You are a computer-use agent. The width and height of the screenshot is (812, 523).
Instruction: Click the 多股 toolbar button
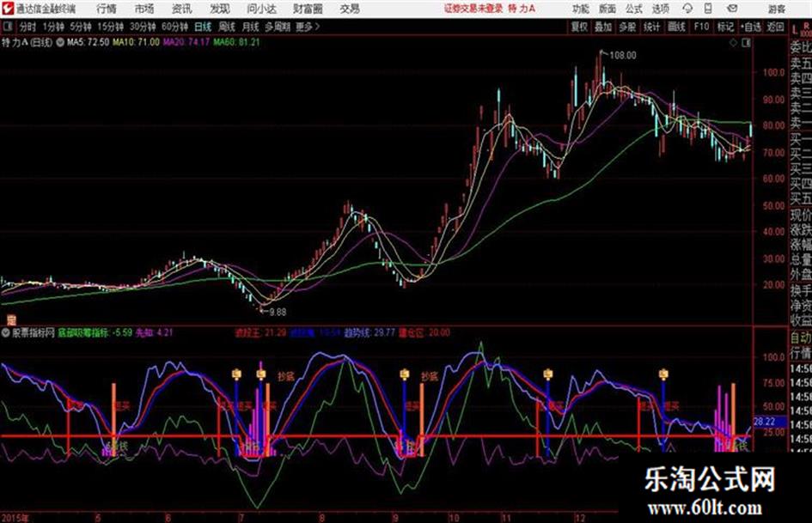(x=627, y=27)
